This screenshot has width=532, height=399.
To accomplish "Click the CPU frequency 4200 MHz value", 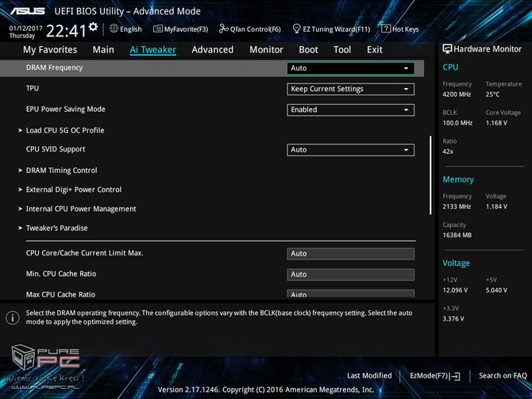I will [457, 94].
